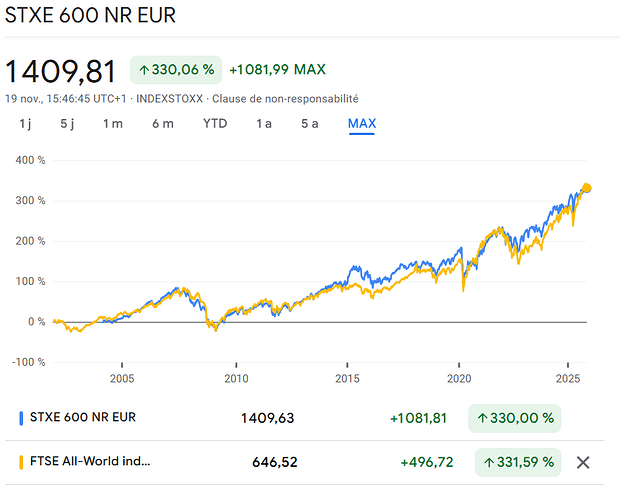Select the MAX time range
The image size is (621, 500).
tap(361, 123)
